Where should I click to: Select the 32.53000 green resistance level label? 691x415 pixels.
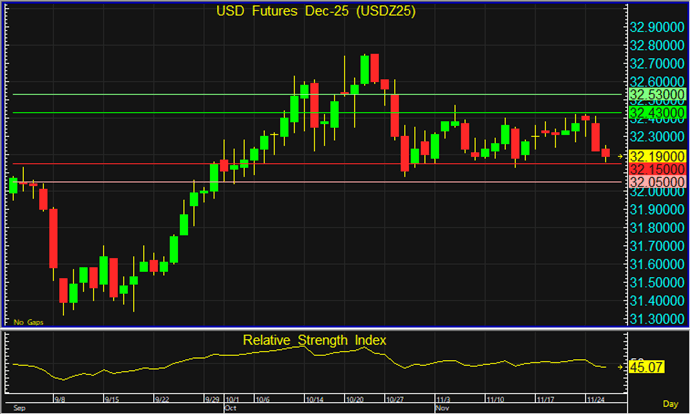click(x=655, y=95)
